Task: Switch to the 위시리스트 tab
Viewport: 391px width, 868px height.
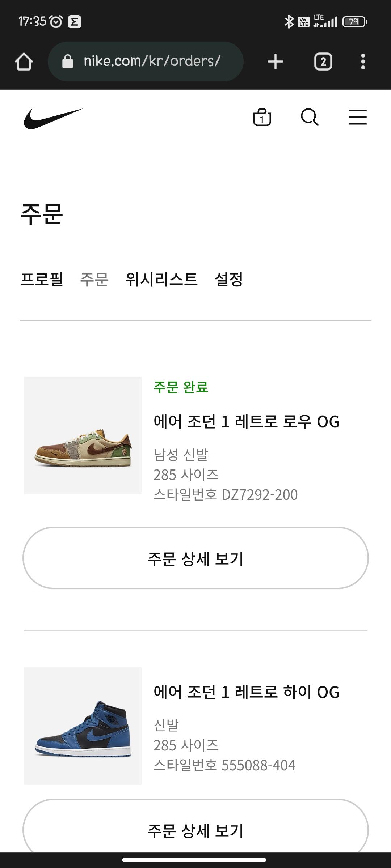Action: click(161, 279)
